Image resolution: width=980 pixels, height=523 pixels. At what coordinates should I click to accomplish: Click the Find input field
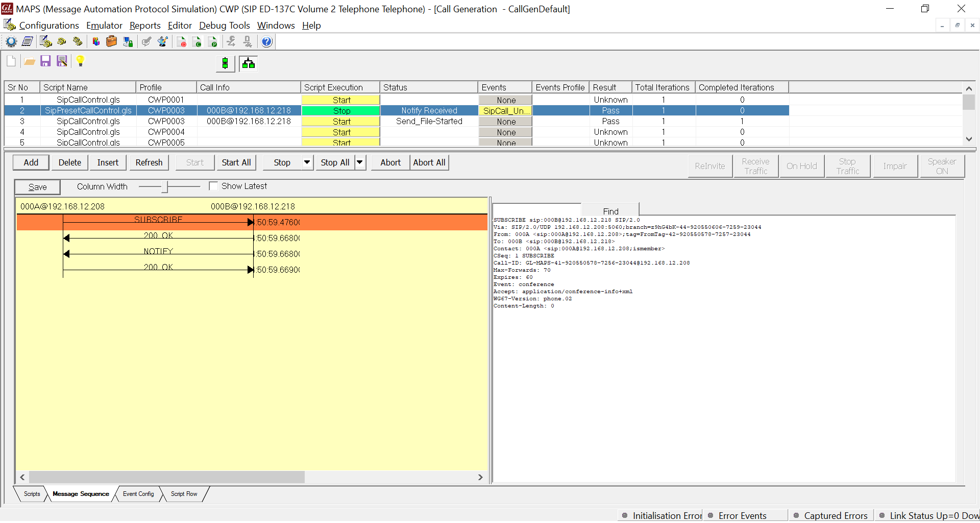coord(537,209)
